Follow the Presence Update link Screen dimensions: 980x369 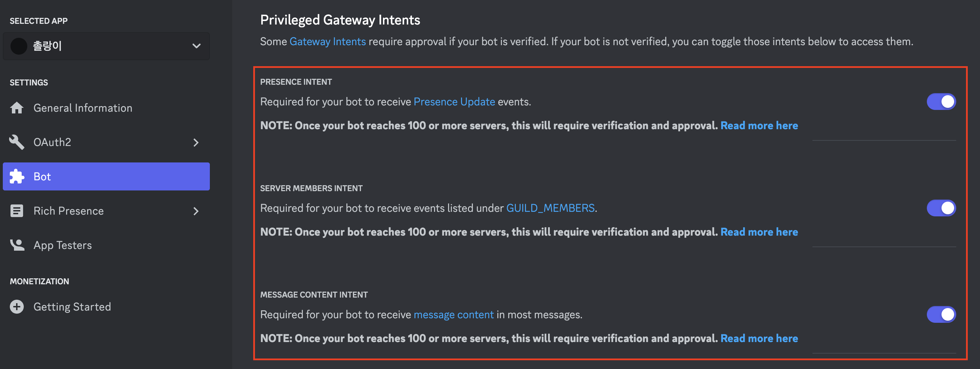[x=454, y=102]
